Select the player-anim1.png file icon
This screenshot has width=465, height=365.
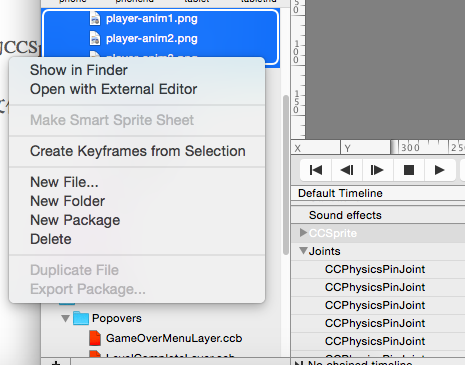95,18
